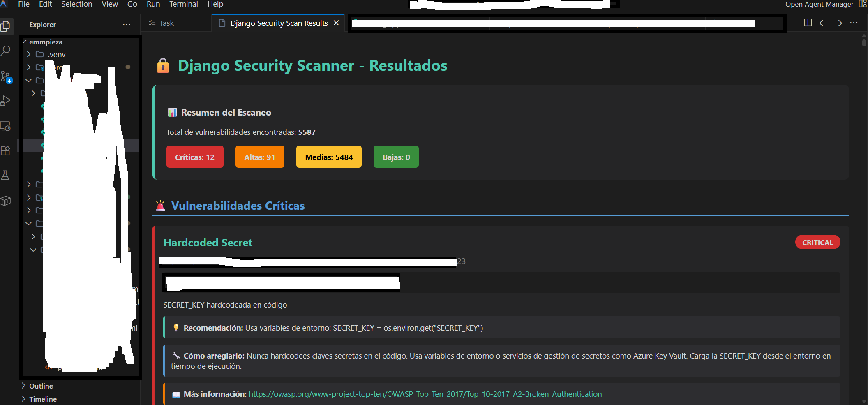
Task: Open the Testing panel flask icon
Action: [6, 176]
